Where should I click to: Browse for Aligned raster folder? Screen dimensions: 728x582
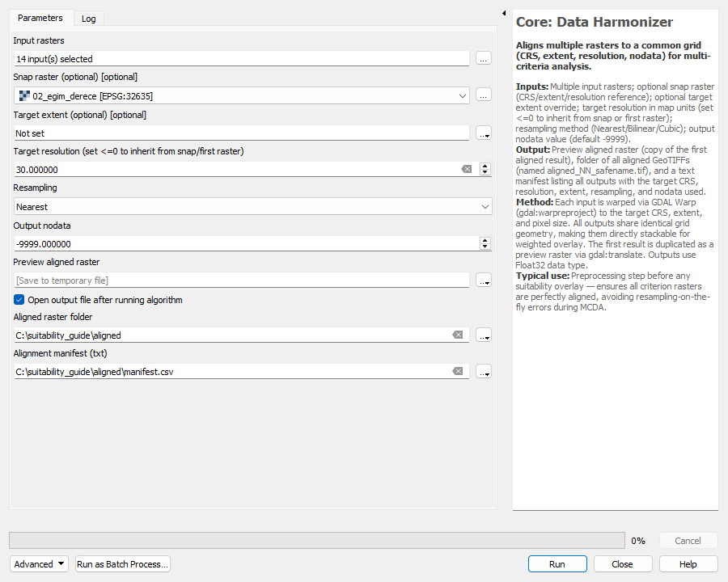pos(484,335)
